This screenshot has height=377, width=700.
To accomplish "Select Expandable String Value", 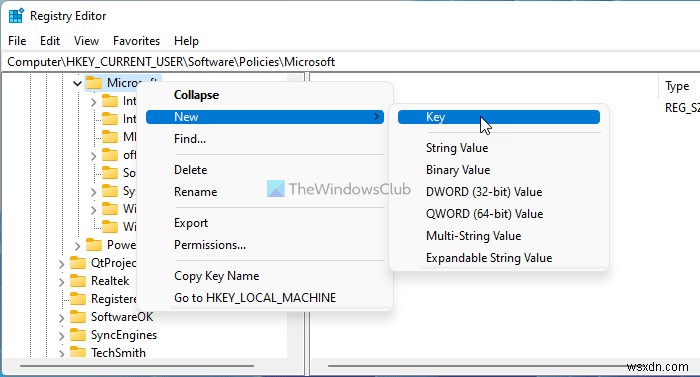I will point(489,258).
